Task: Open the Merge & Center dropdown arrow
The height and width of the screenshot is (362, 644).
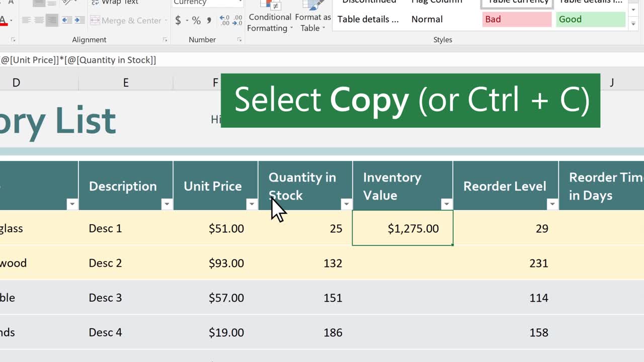Action: click(x=166, y=21)
